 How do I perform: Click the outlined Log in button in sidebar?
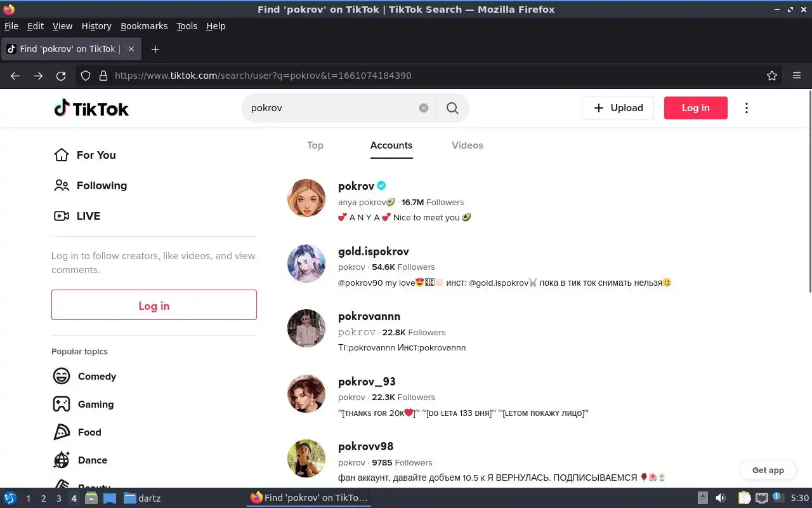tap(154, 305)
